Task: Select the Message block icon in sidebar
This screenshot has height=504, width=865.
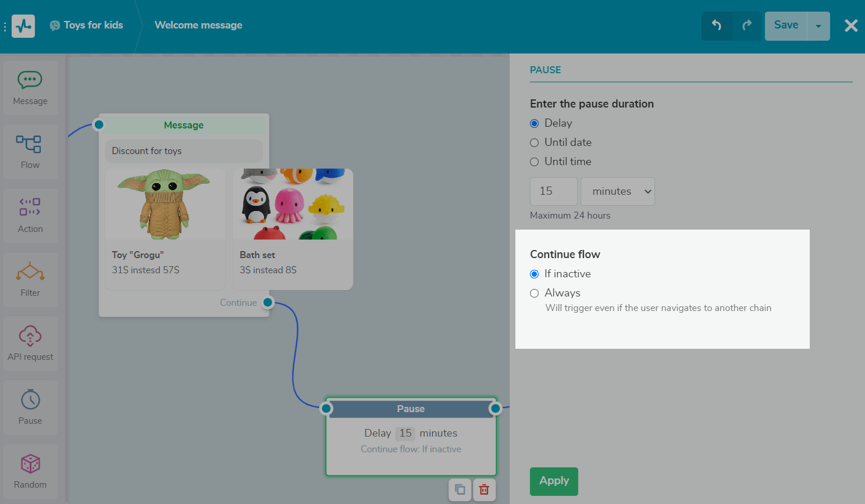Action: (x=30, y=88)
